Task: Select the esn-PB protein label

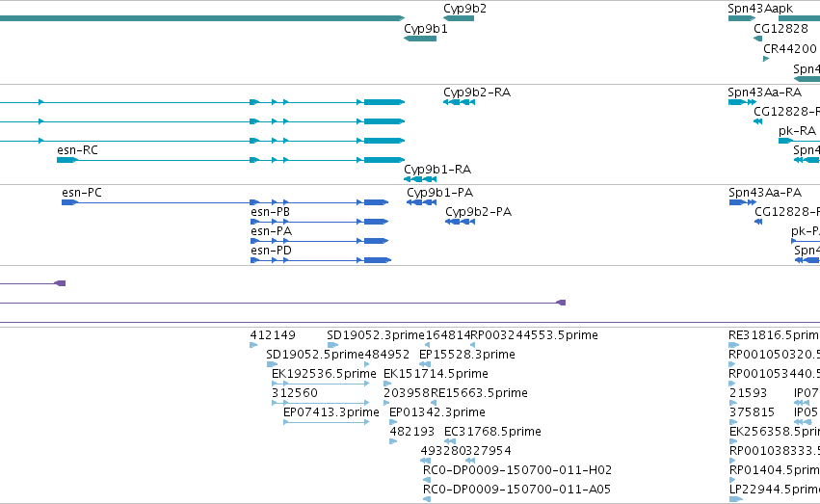Action: 270,212
